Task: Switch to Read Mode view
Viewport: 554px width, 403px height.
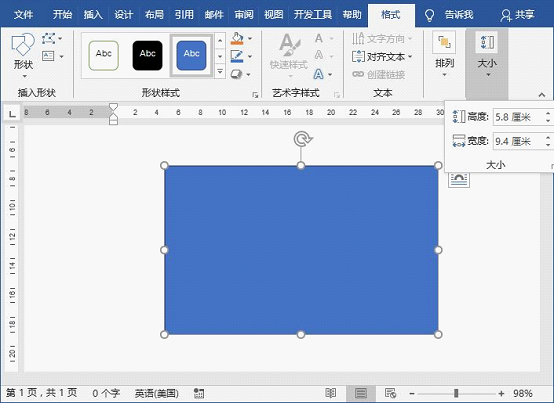Action: point(330,393)
